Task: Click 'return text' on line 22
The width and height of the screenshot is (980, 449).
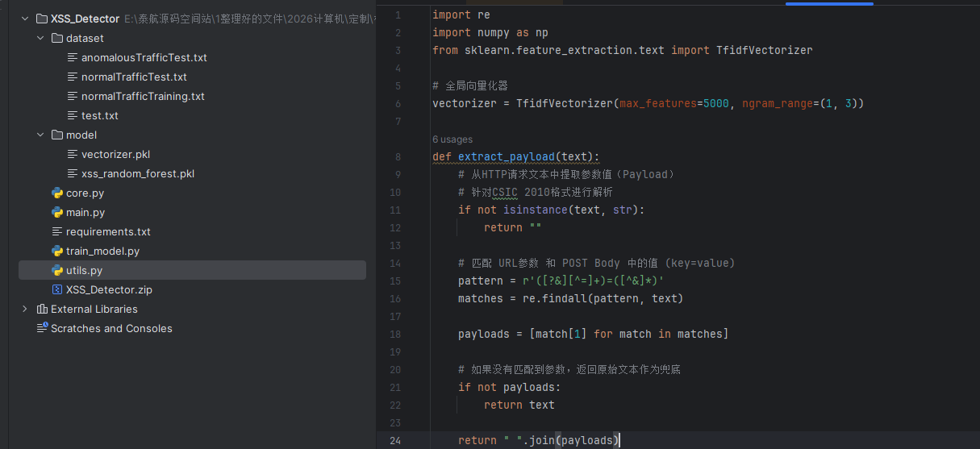Action: click(519, 405)
